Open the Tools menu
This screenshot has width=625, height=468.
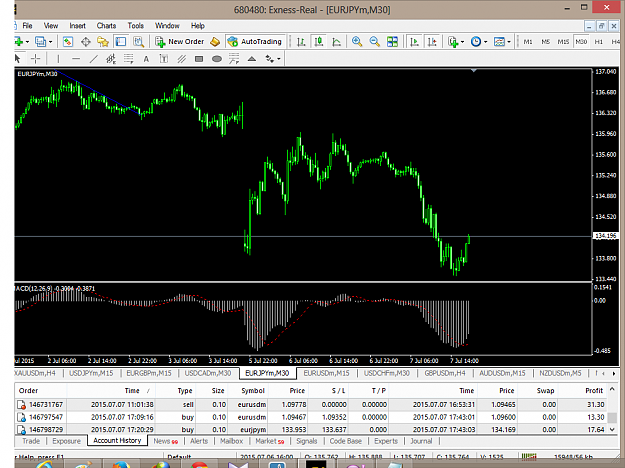(136, 26)
